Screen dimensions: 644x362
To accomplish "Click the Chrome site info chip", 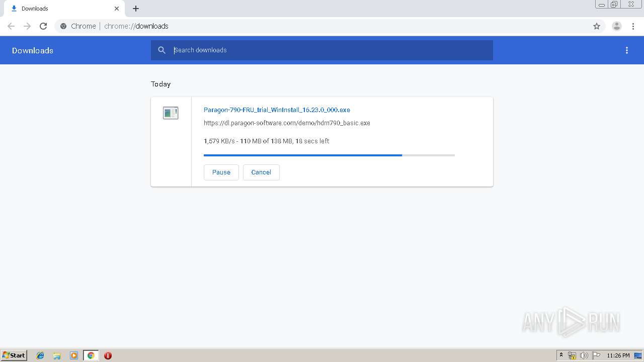I will click(x=78, y=26).
